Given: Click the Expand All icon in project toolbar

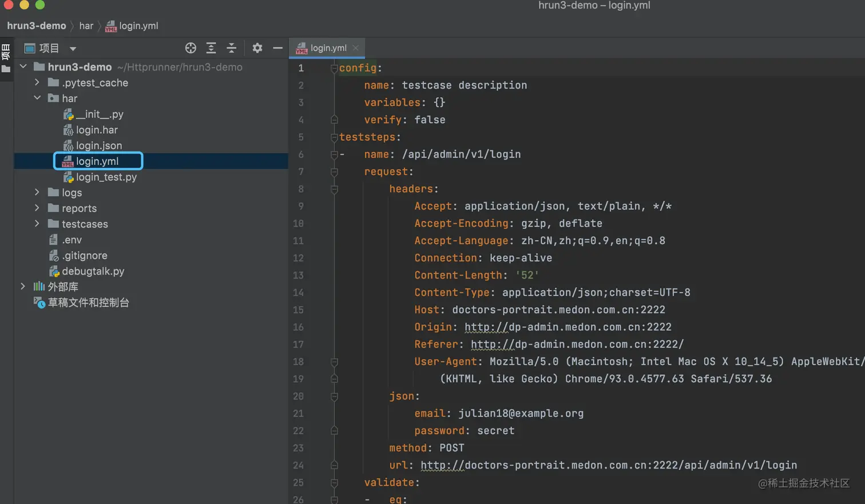Looking at the screenshot, I should (211, 48).
